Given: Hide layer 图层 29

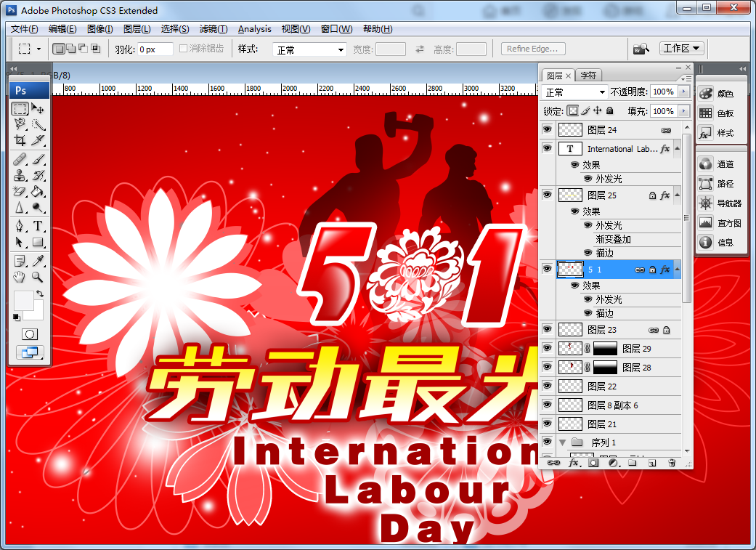Looking at the screenshot, I should [548, 348].
